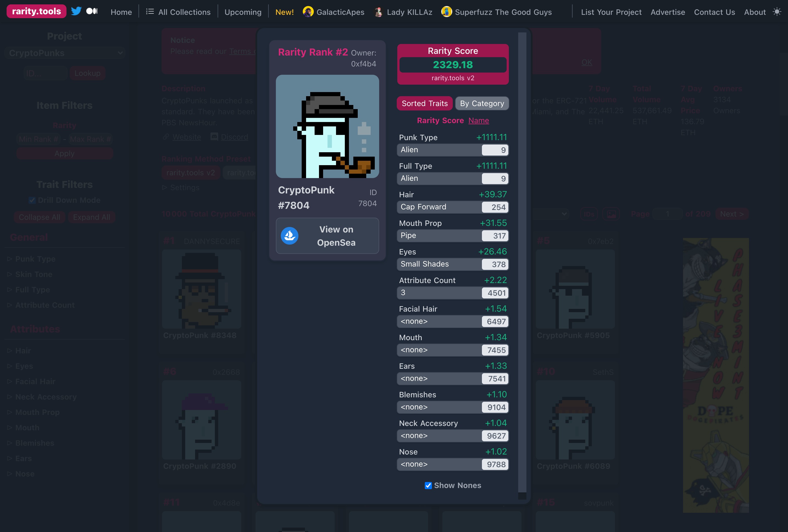Viewport: 788px width, 532px height.
Task: Click the GalacticApes avatar icon
Action: 308,12
